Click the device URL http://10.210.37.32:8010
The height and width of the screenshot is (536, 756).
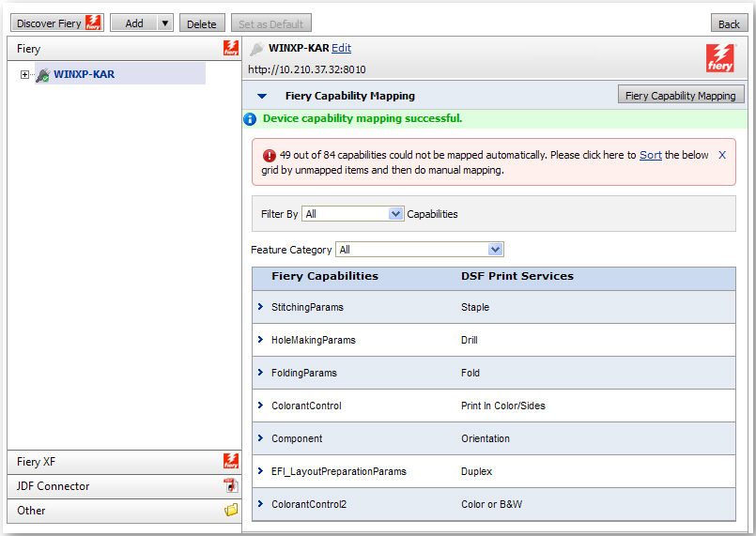tap(307, 69)
